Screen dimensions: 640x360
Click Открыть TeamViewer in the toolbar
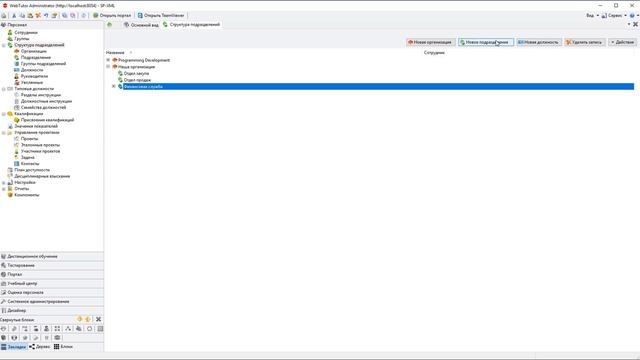(x=161, y=16)
